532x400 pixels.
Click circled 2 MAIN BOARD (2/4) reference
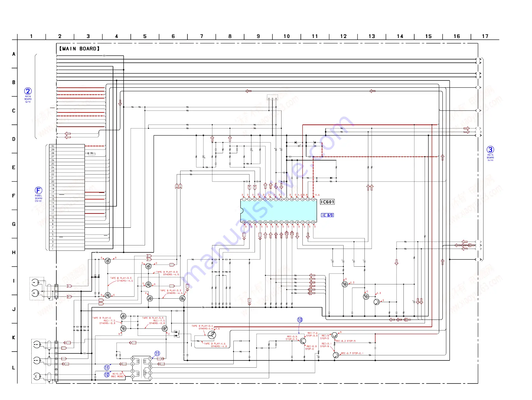pyautogui.click(x=28, y=95)
